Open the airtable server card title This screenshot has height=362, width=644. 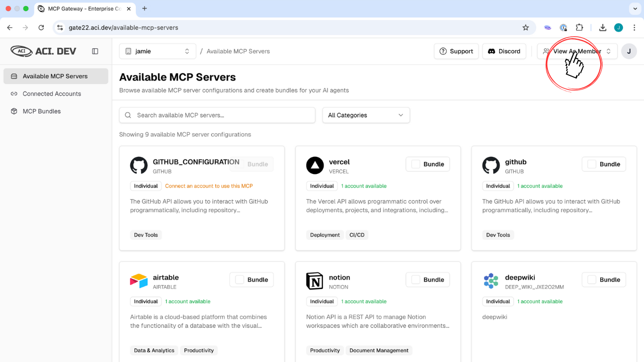[x=166, y=278]
